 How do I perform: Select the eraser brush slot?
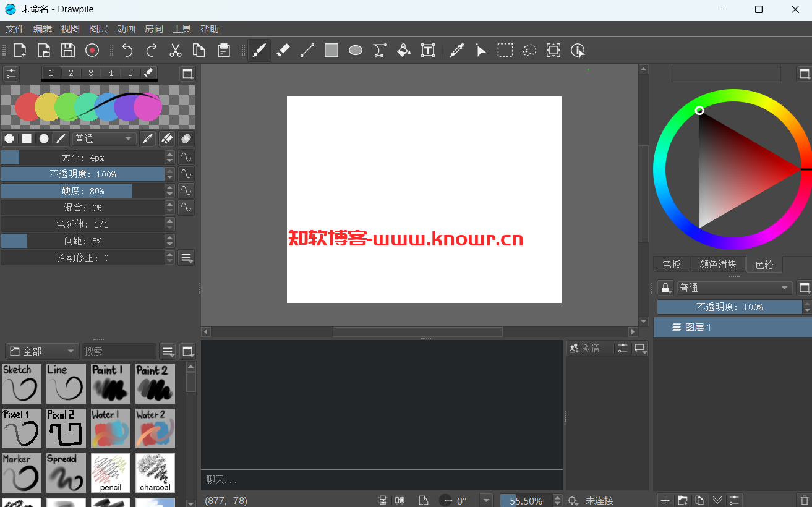[x=148, y=73]
